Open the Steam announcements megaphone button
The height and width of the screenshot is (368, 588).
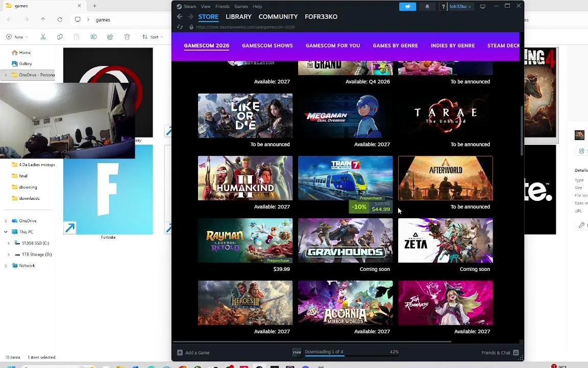(x=408, y=6)
